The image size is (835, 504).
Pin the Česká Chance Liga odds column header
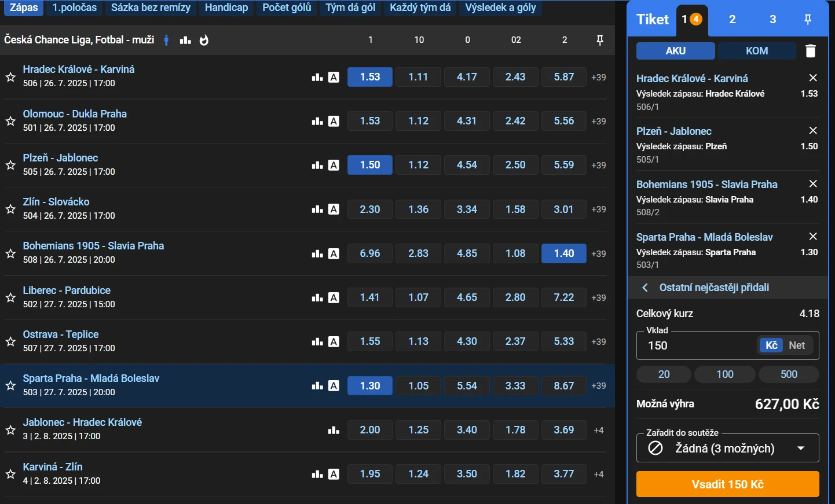point(600,40)
